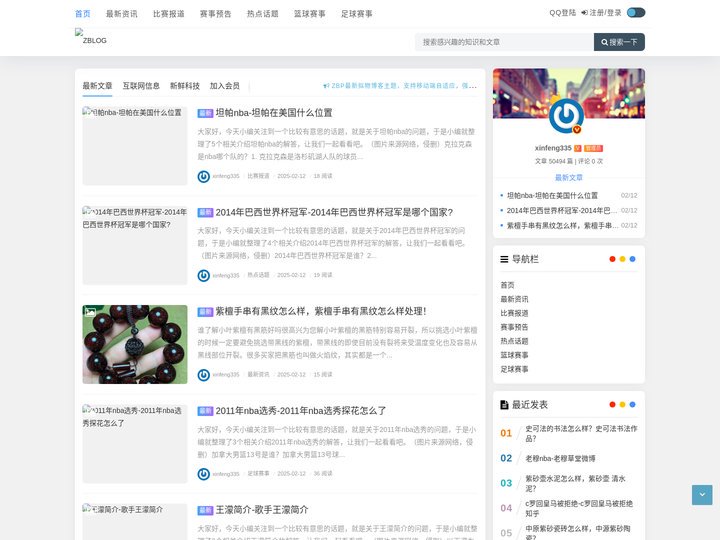Click author avatar under 坦帕nba article

[x=203, y=176]
